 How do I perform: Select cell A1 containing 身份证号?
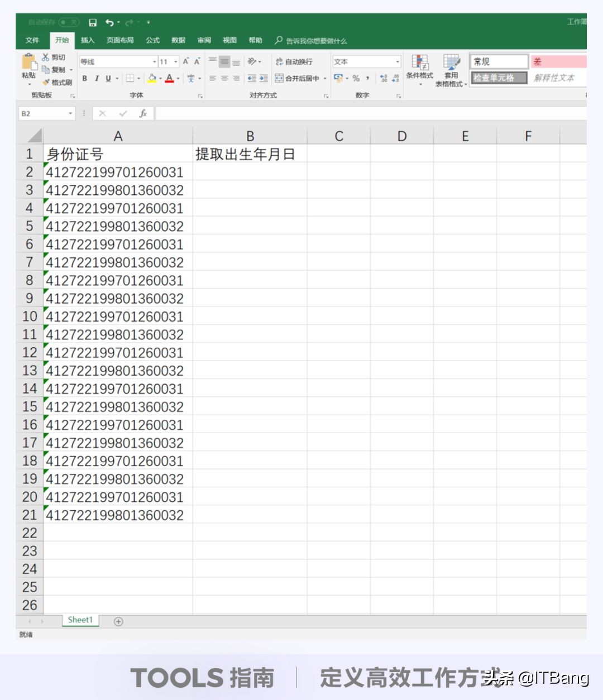pos(118,154)
